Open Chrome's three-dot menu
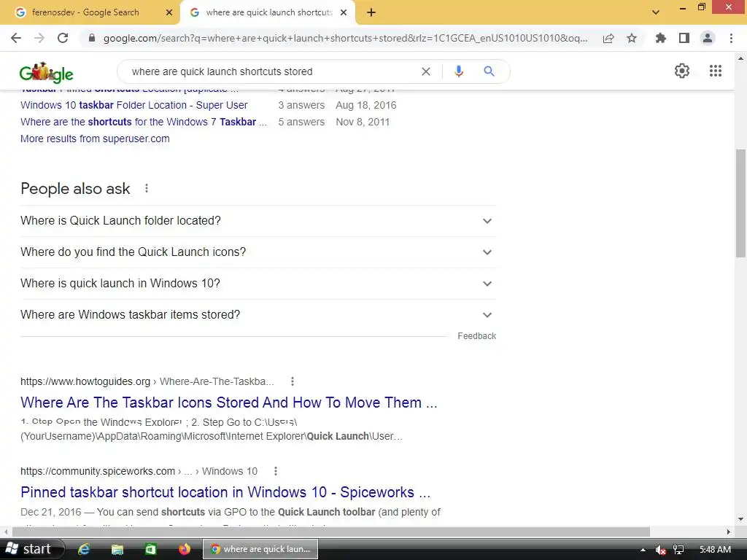 (731, 38)
